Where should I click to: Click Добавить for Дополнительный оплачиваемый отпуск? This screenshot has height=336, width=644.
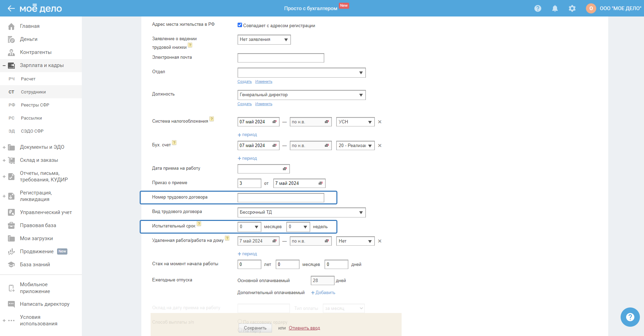tap(323, 293)
